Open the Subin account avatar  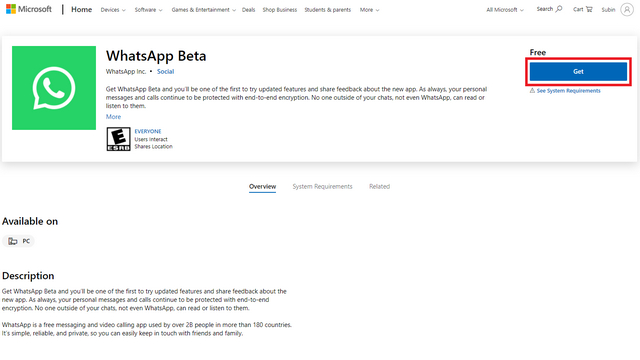[x=627, y=9]
